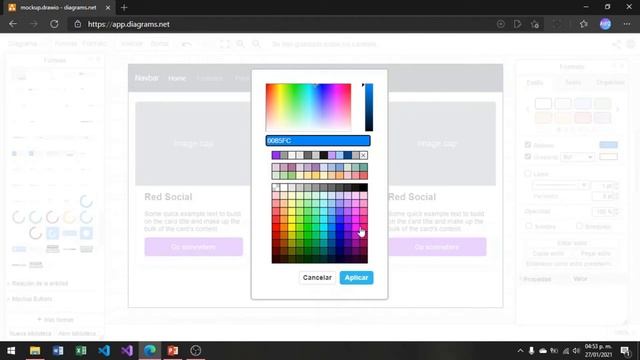This screenshot has height=360, width=640.
Task: Choose the purple swatch in recent colors row
Action: click(x=276, y=156)
